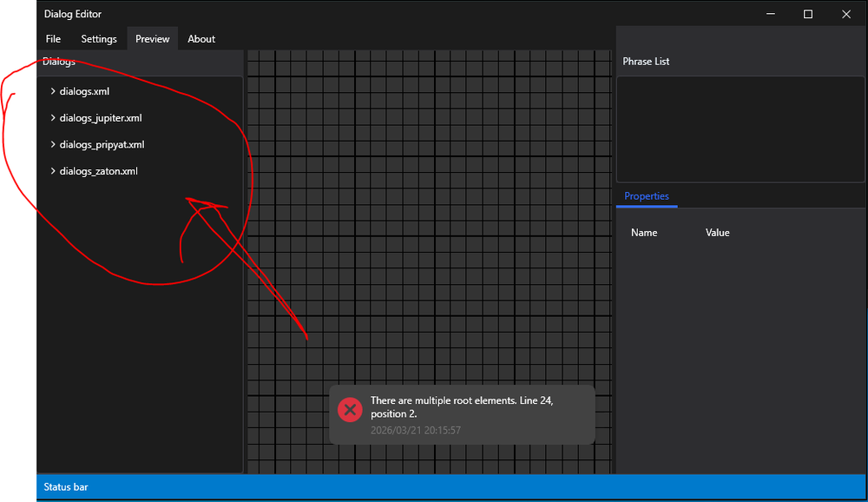Expand the dialogs_pripyat.xml chevron
The image size is (868, 502).
point(53,145)
